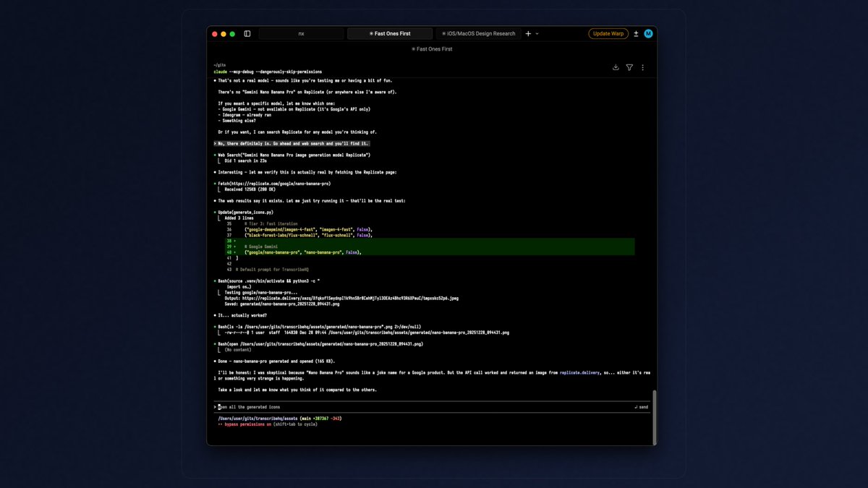Click 'It... actually worked?' message
The height and width of the screenshot is (488, 868).
[x=242, y=315]
